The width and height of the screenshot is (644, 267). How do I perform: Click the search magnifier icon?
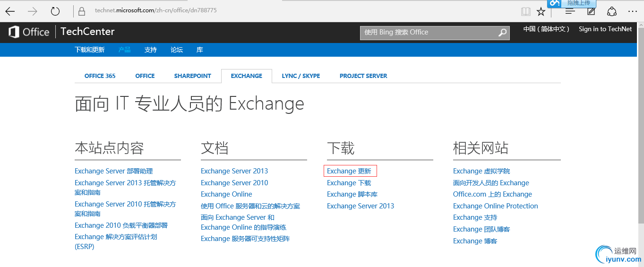pos(502,33)
